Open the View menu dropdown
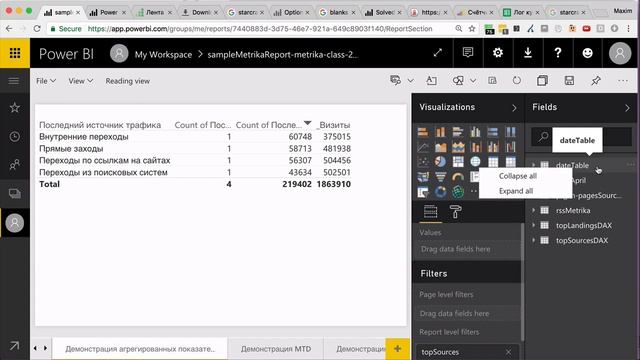 pos(80,81)
